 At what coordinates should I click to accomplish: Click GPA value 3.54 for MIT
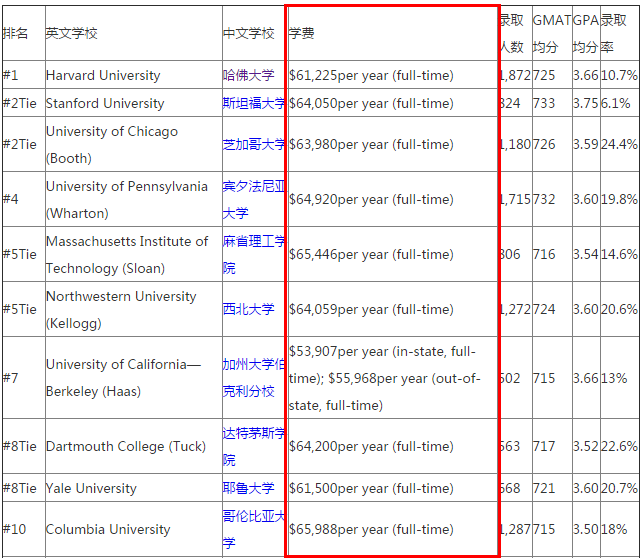pyautogui.click(x=586, y=254)
